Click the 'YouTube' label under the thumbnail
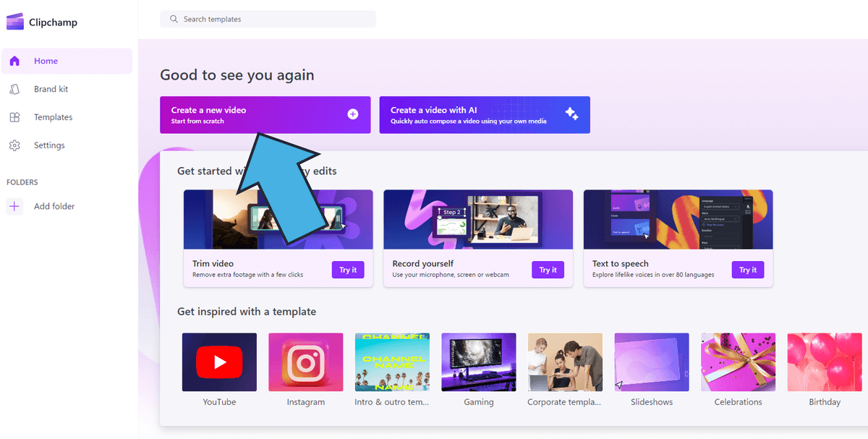868x439 pixels. click(x=219, y=402)
